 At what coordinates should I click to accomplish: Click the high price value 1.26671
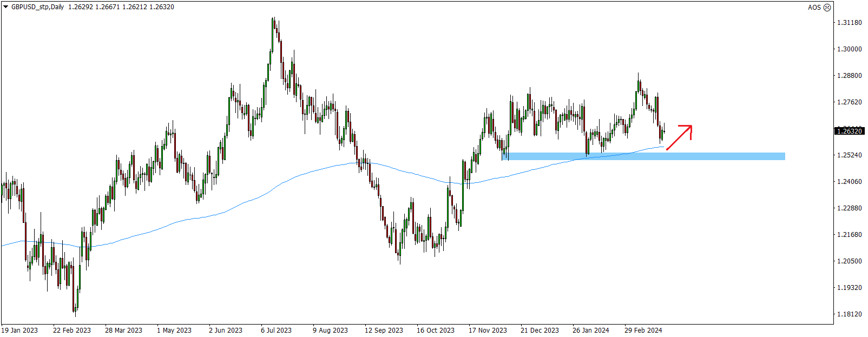tap(107, 7)
